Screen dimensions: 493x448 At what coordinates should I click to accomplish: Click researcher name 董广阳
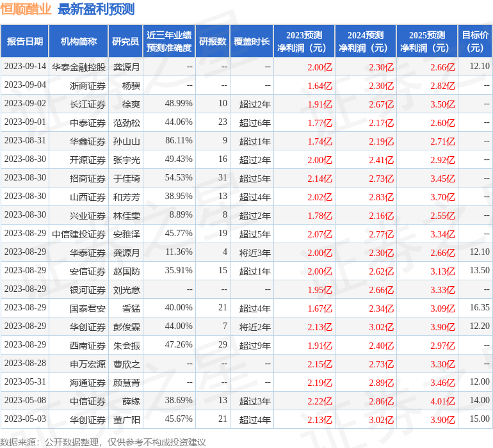click(127, 419)
